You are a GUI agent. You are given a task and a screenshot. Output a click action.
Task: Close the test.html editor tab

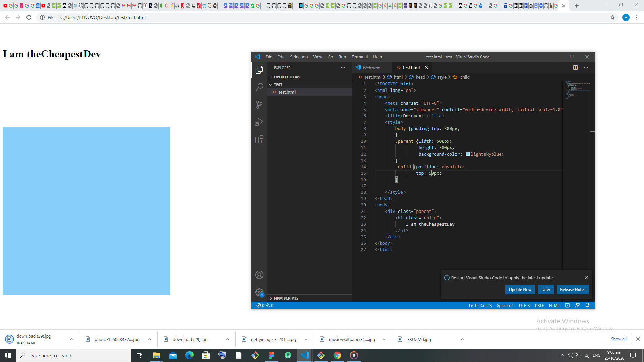click(427, 68)
